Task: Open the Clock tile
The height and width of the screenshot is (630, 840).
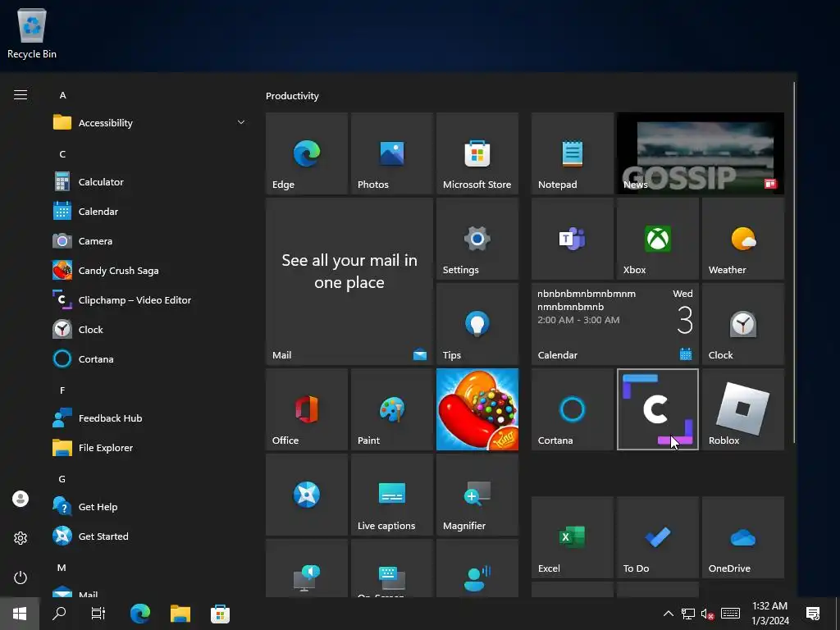Action: 743,324
